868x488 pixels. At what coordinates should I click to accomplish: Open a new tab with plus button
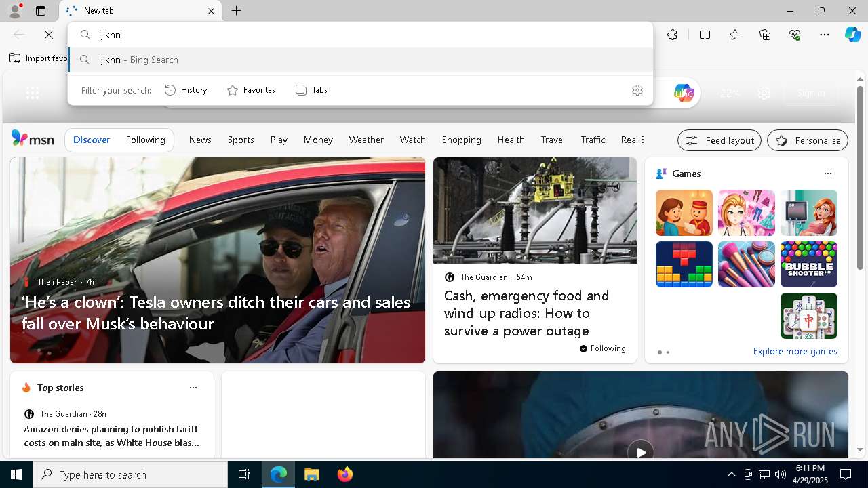pos(237,11)
